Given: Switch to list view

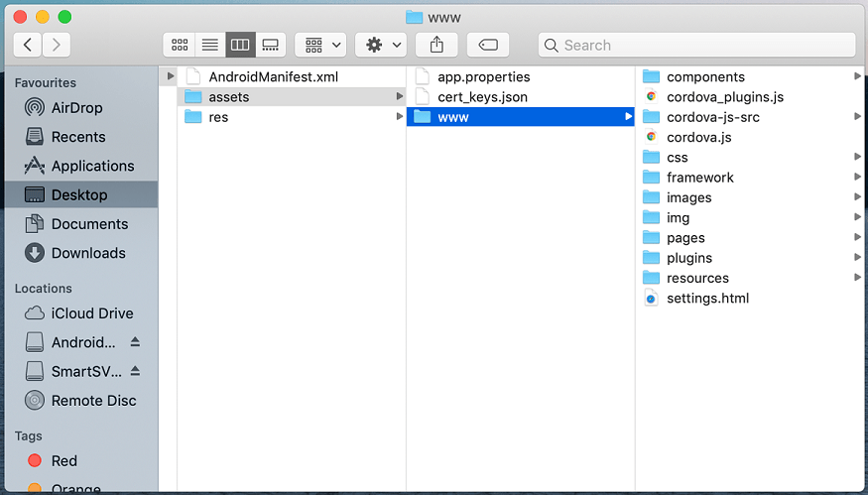Looking at the screenshot, I should [x=209, y=45].
